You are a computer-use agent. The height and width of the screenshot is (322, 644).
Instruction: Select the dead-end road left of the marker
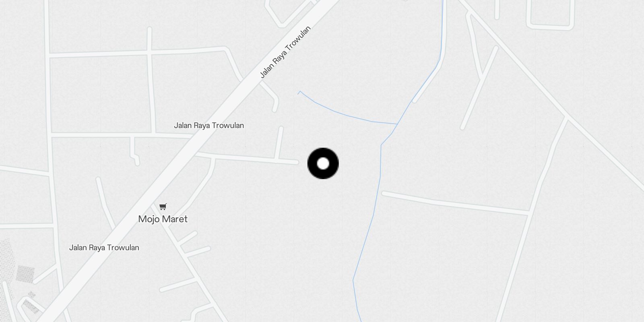(x=246, y=158)
